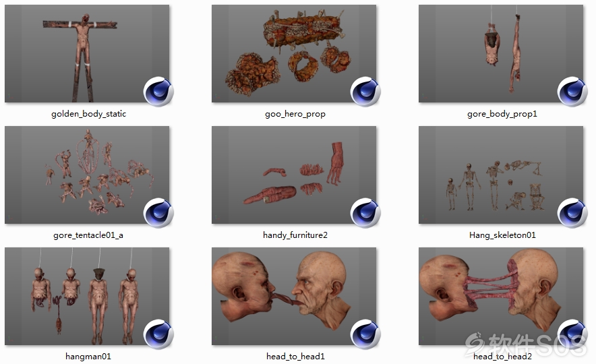Viewport: 596px width, 364px height.
Task: Click the file name hangman01
Action: click(x=88, y=357)
